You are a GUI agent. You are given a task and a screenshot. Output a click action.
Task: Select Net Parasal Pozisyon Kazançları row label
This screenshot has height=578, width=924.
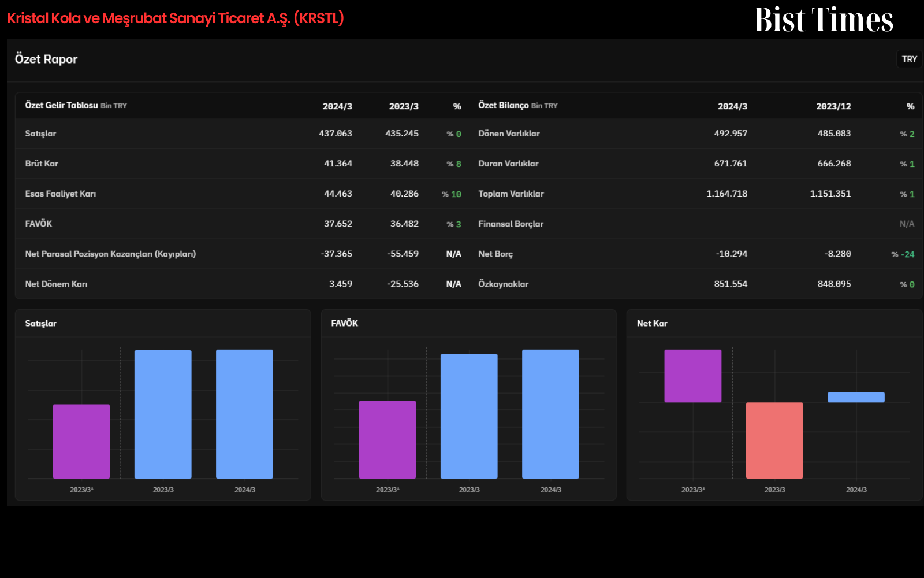pyautogui.click(x=110, y=254)
